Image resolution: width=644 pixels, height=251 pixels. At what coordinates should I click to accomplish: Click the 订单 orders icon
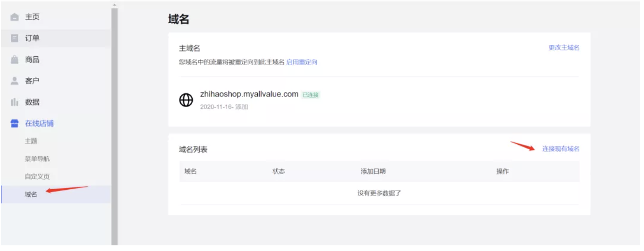tap(15, 38)
